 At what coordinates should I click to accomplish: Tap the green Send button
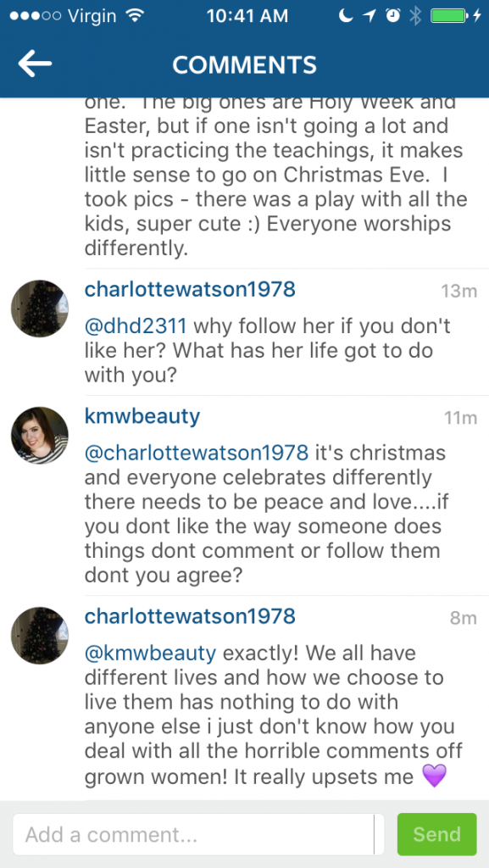437,834
